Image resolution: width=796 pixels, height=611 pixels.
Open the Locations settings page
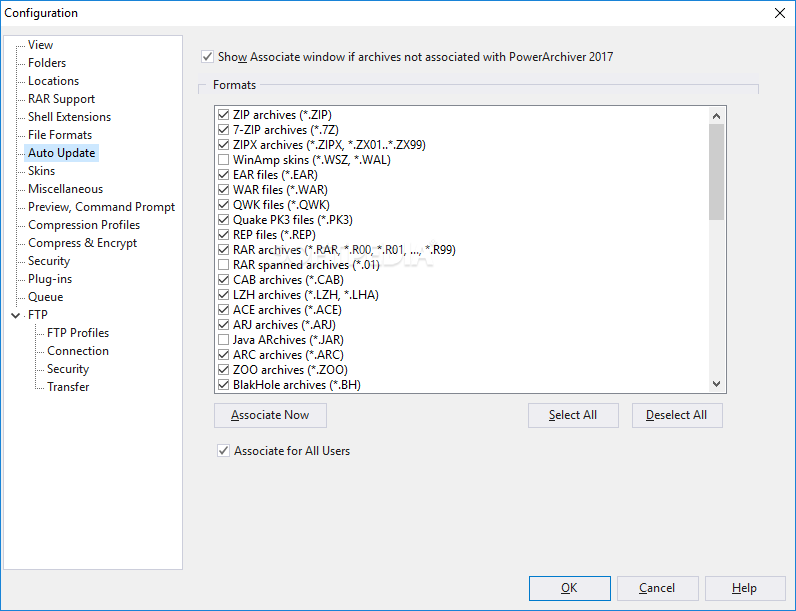pos(53,81)
